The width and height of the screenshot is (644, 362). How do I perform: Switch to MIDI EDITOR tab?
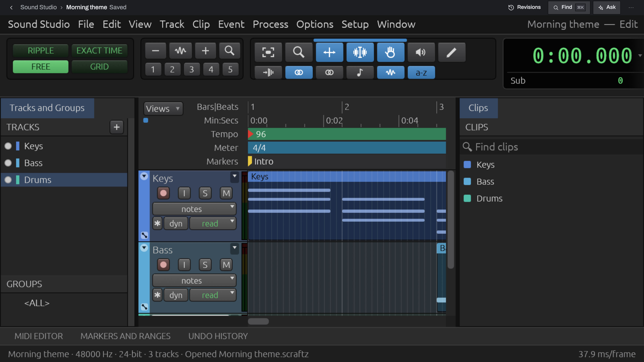pyautogui.click(x=39, y=336)
